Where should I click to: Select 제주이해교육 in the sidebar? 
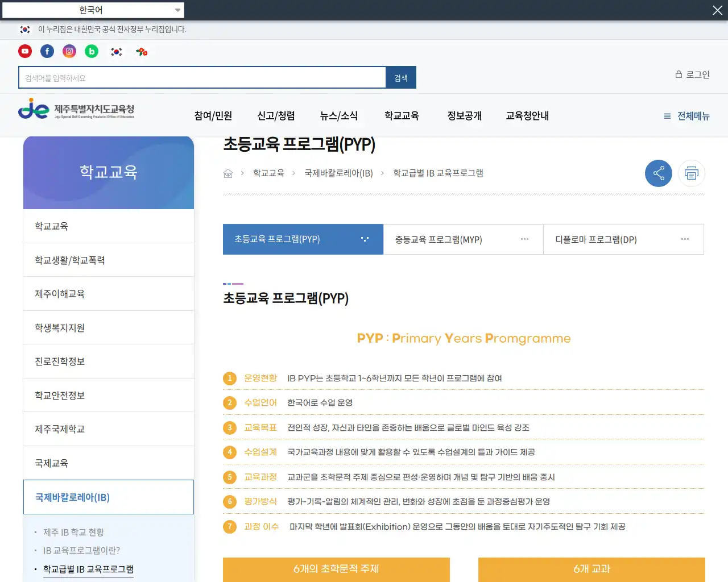109,294
